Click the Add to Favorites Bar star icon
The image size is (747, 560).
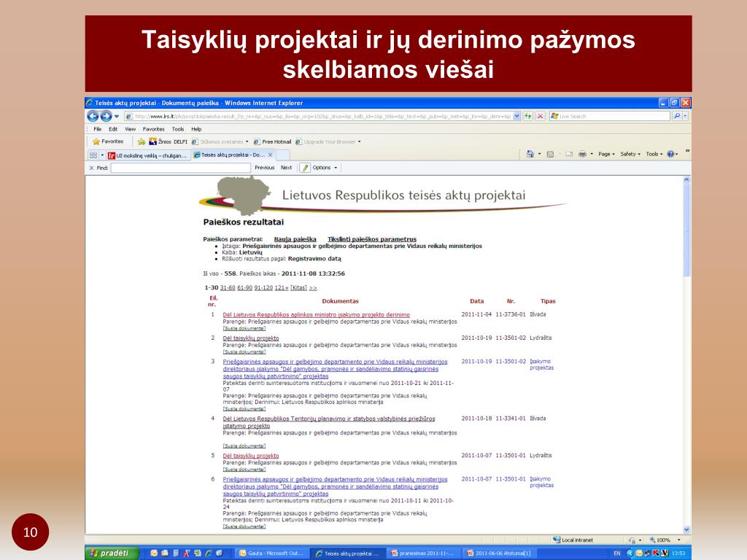click(x=142, y=142)
